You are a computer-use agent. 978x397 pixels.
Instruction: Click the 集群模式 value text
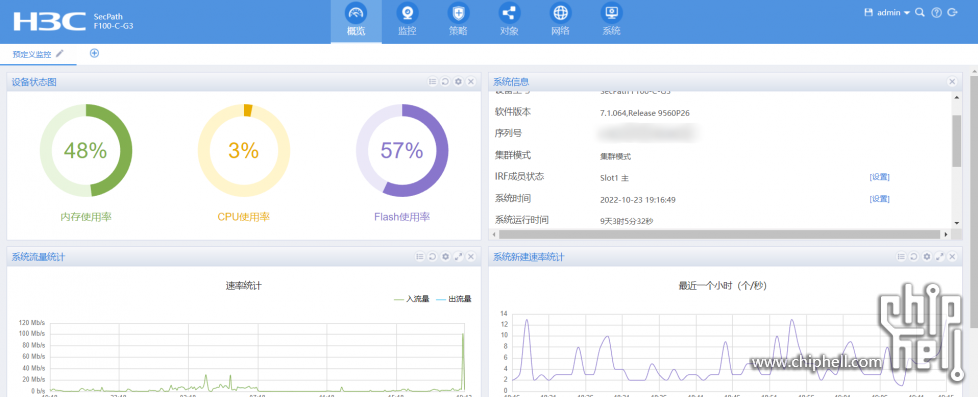615,157
